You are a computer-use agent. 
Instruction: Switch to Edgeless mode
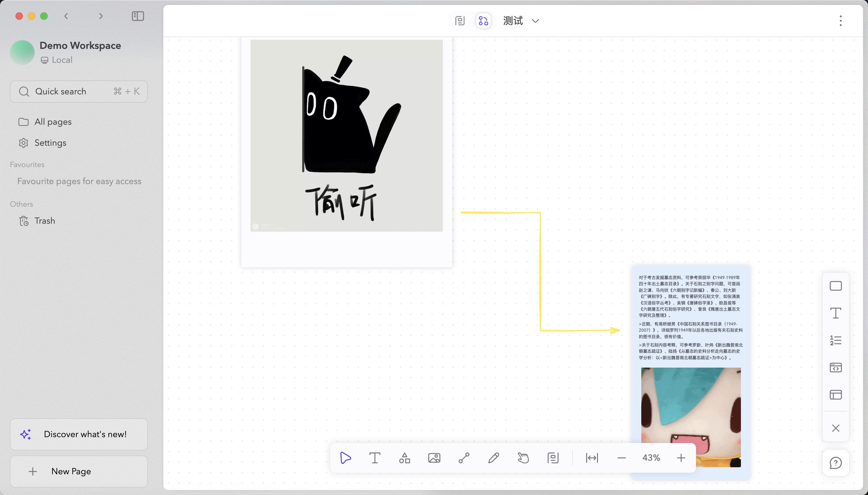tap(483, 21)
